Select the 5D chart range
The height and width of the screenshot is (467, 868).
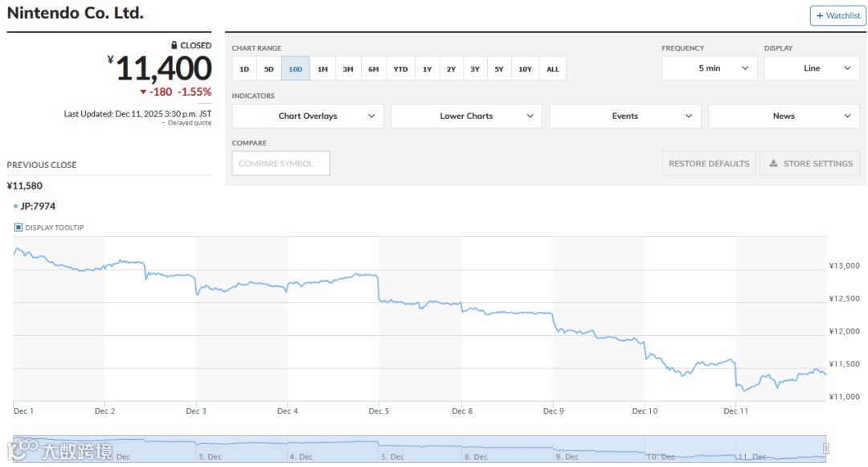pyautogui.click(x=268, y=69)
